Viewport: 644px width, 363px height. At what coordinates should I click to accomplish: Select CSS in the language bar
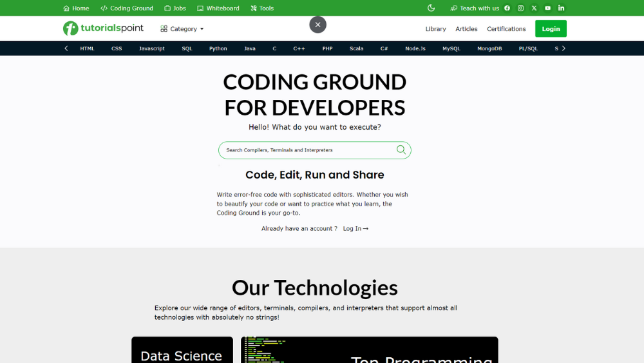tap(117, 48)
